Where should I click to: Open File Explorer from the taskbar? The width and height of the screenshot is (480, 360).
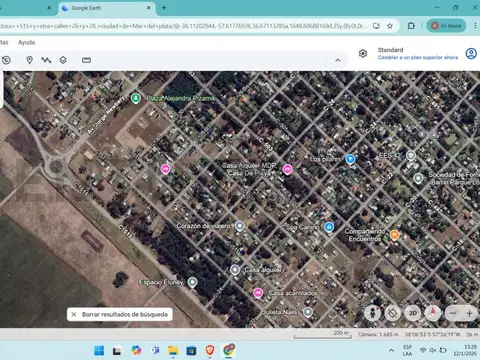[173, 350]
